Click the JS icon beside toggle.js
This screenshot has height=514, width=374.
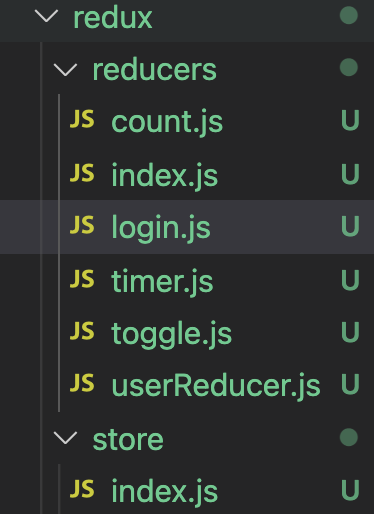pos(82,331)
